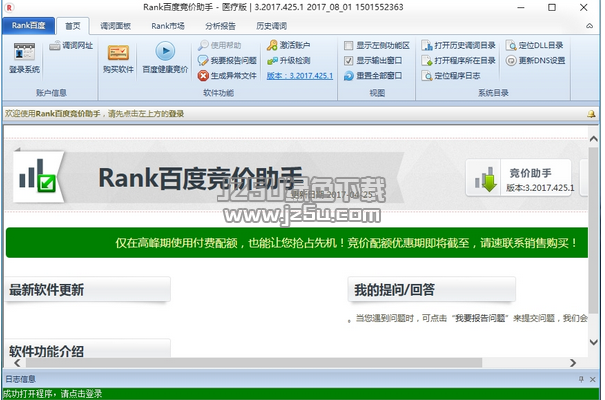
Task: Collapse the ribbon with the chevron
Action: pyautogui.click(x=590, y=26)
